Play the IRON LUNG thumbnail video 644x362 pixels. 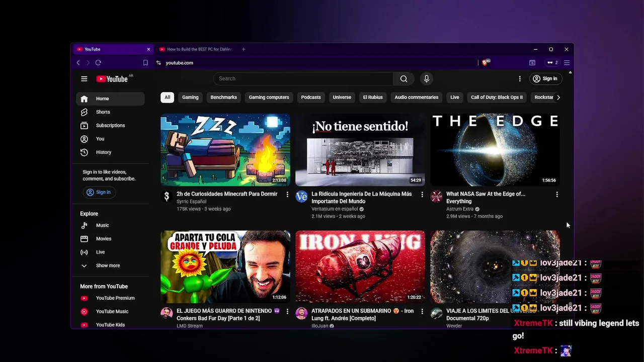(360, 267)
